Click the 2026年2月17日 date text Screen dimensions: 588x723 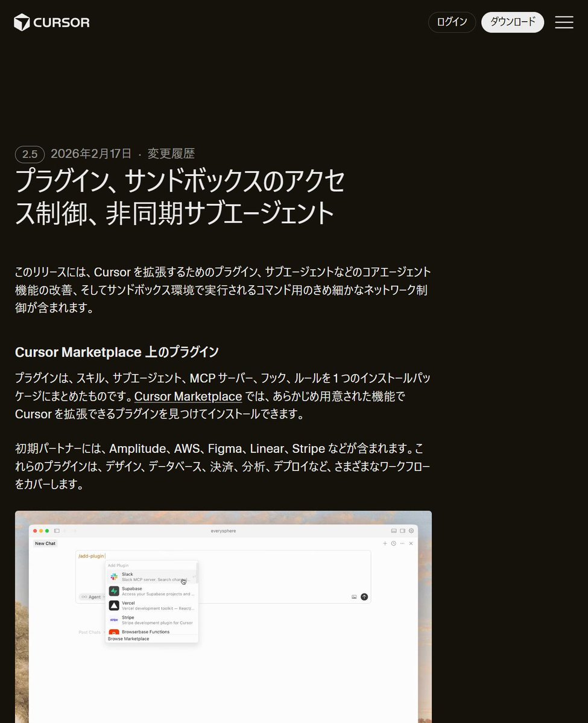point(91,154)
